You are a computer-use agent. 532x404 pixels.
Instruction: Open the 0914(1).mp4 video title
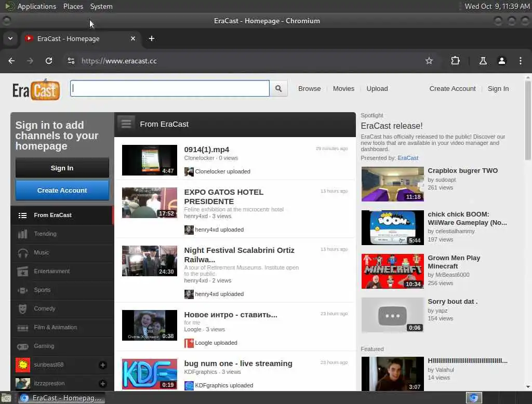207,149
